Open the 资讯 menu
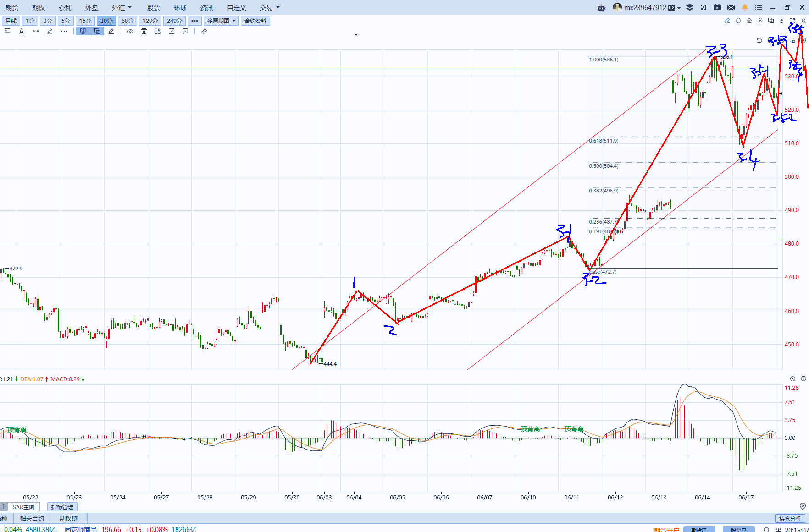Viewport: 809px width, 532px height. pos(207,8)
